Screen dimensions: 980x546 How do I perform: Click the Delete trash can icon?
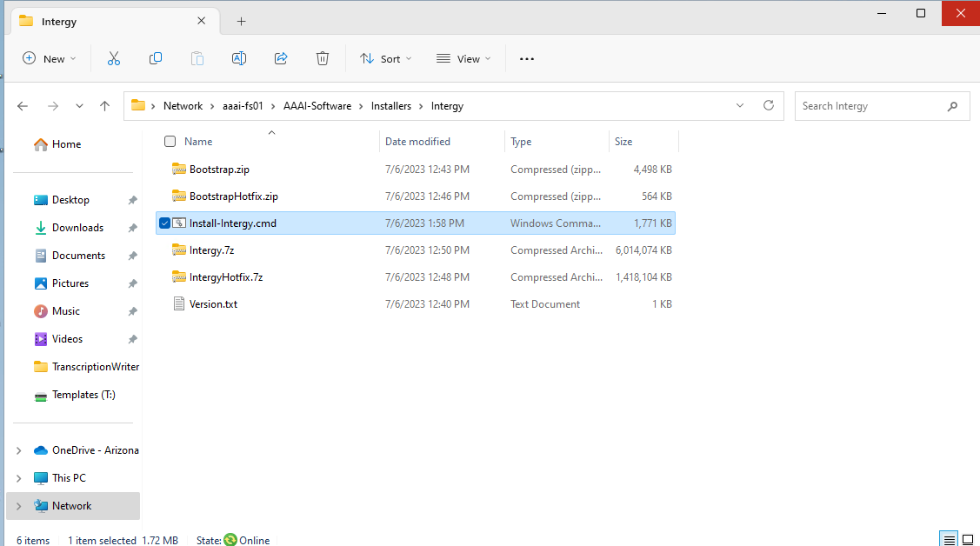pyautogui.click(x=323, y=59)
